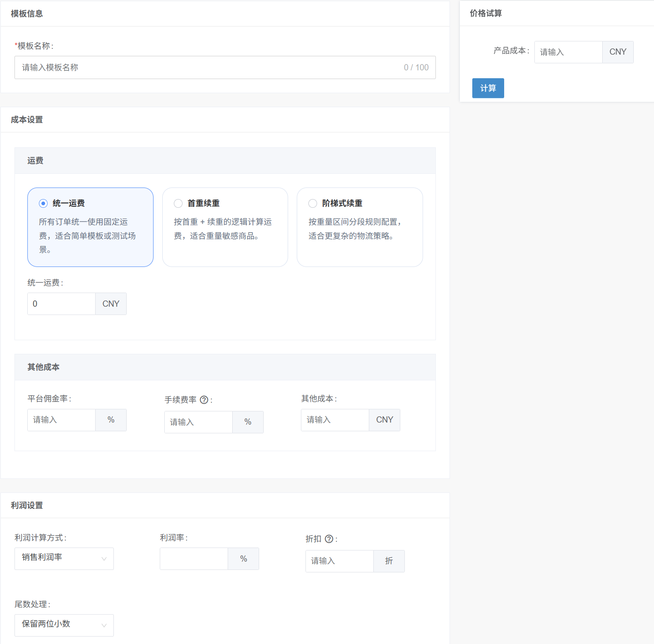Click the 价格试算 panel title
Screen dimensions: 654x644
(x=486, y=13)
